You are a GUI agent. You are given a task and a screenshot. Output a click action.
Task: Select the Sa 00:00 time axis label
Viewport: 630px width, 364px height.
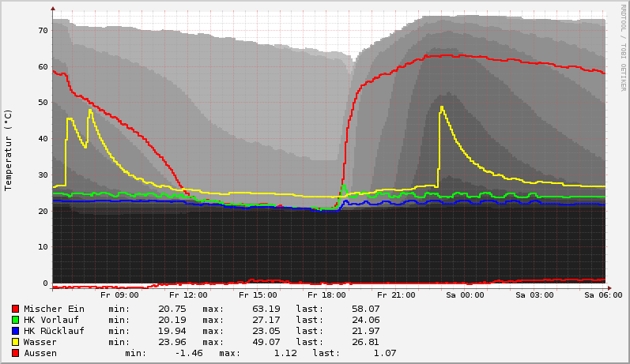[x=465, y=295]
